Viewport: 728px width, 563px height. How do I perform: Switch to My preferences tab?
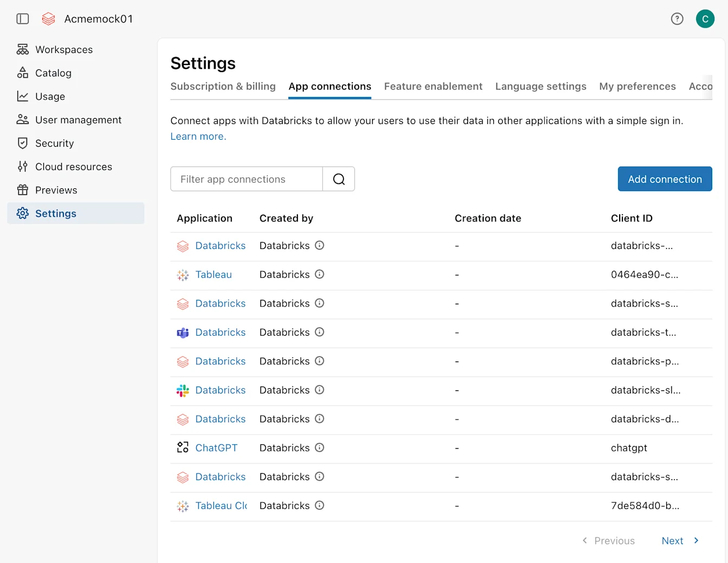pos(638,87)
